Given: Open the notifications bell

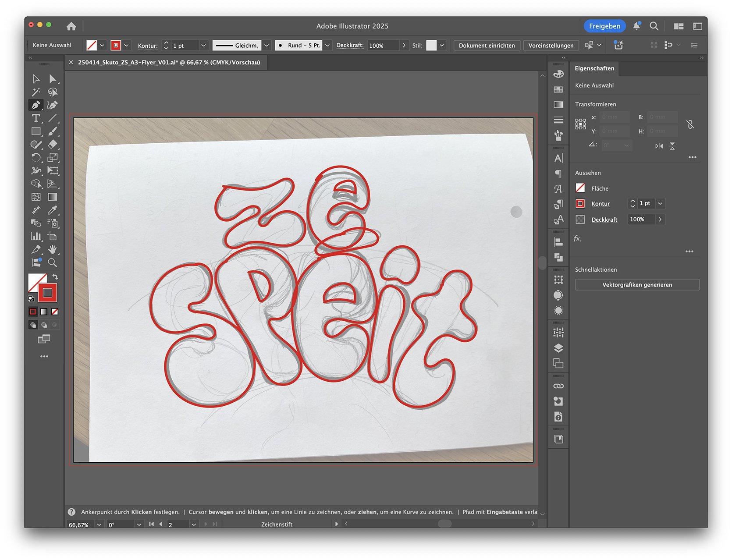Looking at the screenshot, I should [636, 26].
